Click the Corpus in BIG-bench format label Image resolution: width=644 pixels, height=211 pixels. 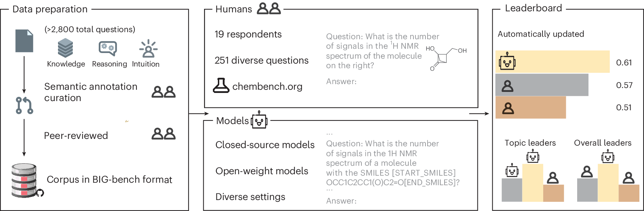[x=109, y=180]
